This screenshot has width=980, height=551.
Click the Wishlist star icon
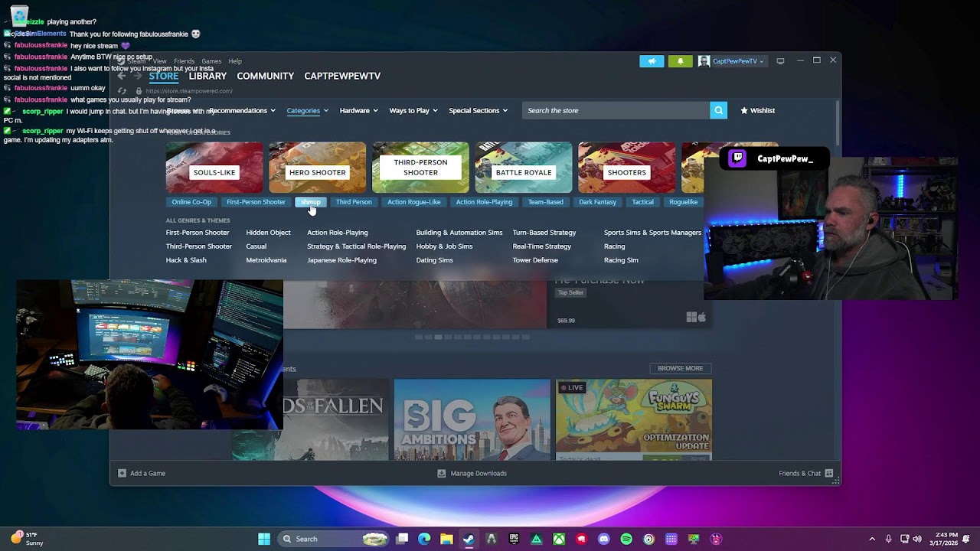[x=744, y=110]
